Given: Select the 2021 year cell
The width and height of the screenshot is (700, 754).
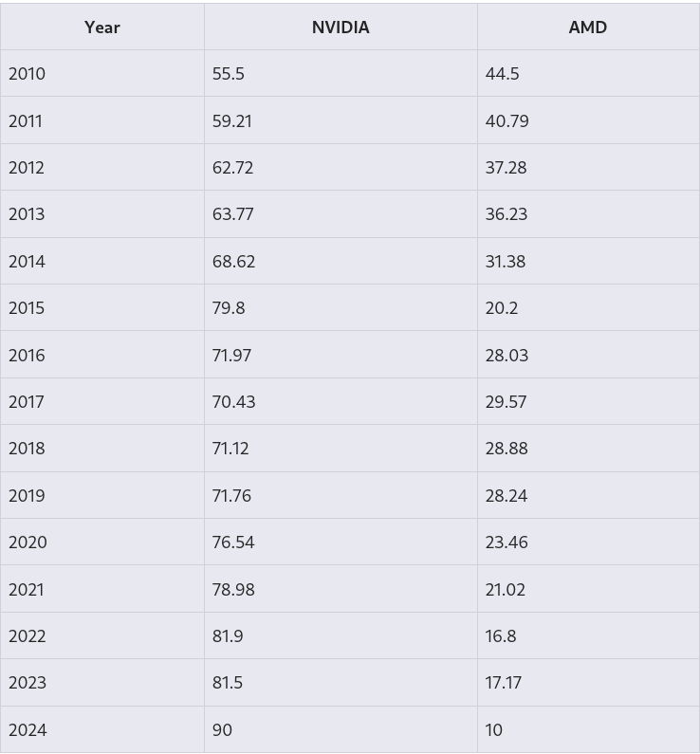Looking at the screenshot, I should (x=27, y=590).
